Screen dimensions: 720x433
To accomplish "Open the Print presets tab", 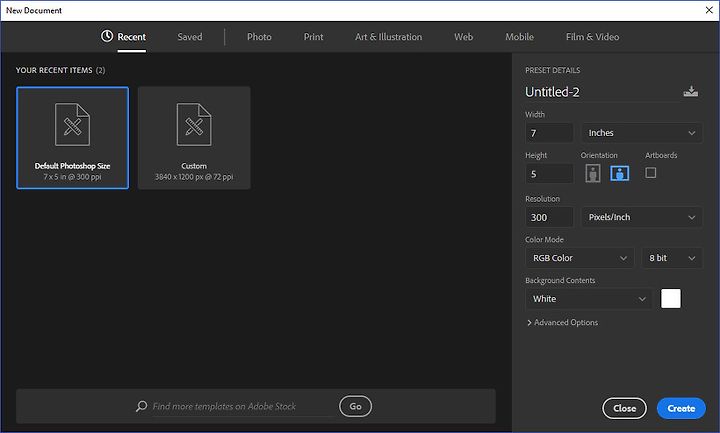I will tap(313, 37).
